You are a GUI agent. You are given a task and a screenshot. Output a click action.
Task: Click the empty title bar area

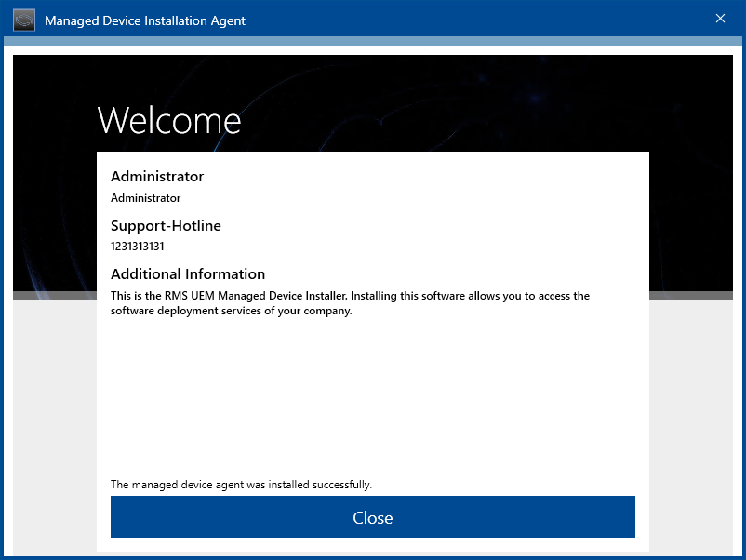tap(484, 20)
